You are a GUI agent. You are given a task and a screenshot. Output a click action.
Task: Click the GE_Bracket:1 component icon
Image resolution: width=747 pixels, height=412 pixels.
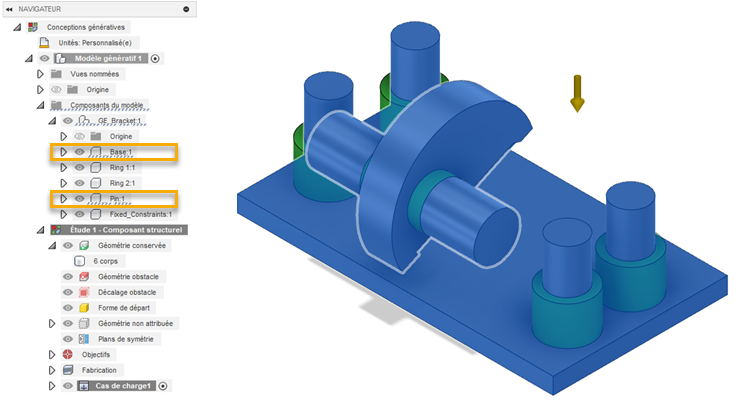(84, 121)
